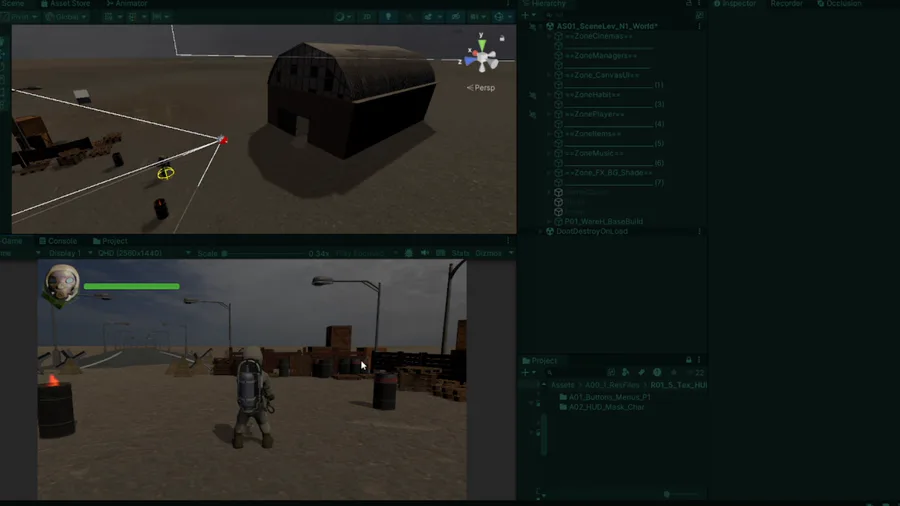This screenshot has height=506, width=900.
Task: Toggle the Game view Gizmos button
Action: (x=488, y=253)
